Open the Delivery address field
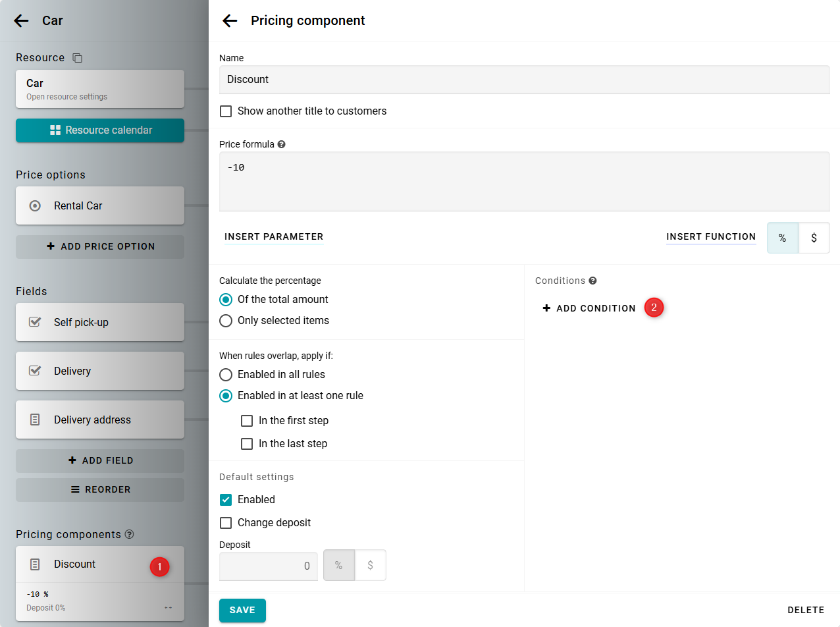 [100, 420]
